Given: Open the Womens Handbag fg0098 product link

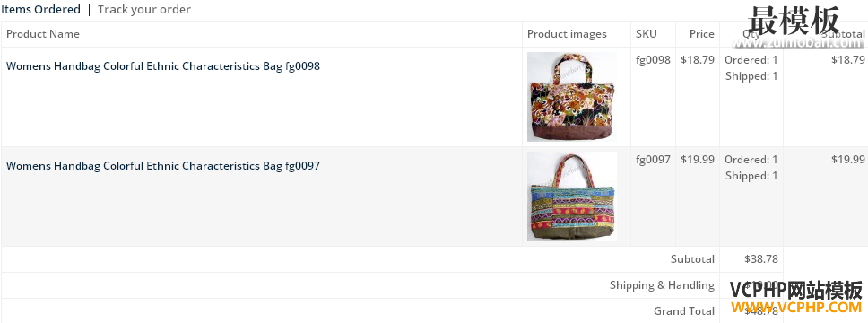Looking at the screenshot, I should point(163,66).
